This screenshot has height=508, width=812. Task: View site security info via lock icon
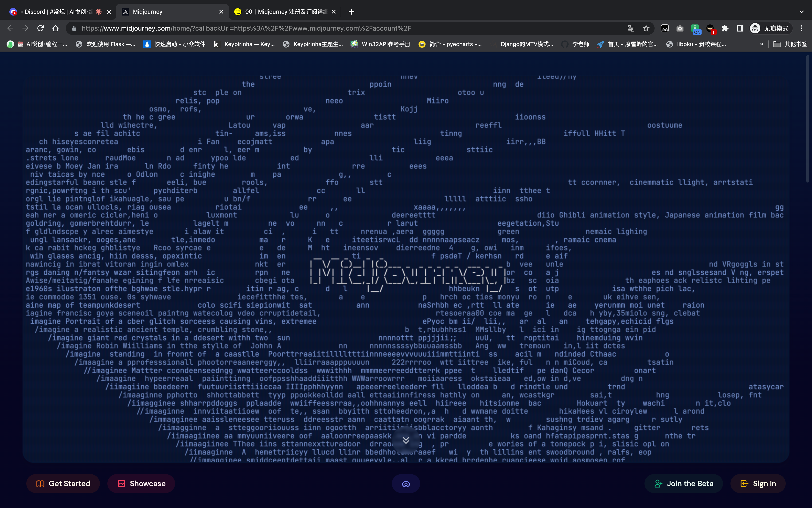point(74,28)
